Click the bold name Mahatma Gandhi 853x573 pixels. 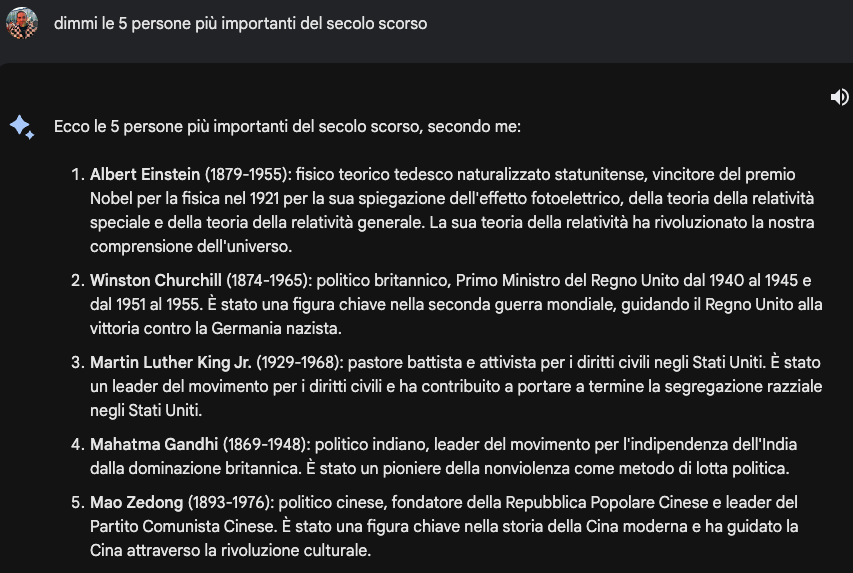(x=154, y=444)
